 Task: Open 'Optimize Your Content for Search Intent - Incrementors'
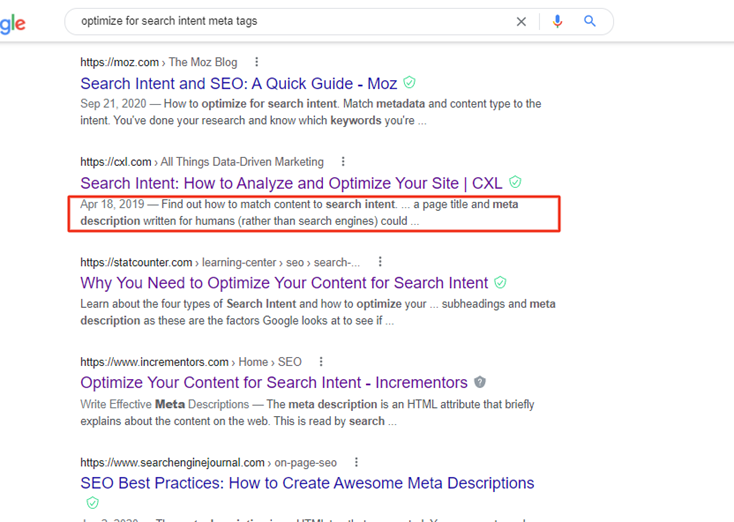pos(273,384)
